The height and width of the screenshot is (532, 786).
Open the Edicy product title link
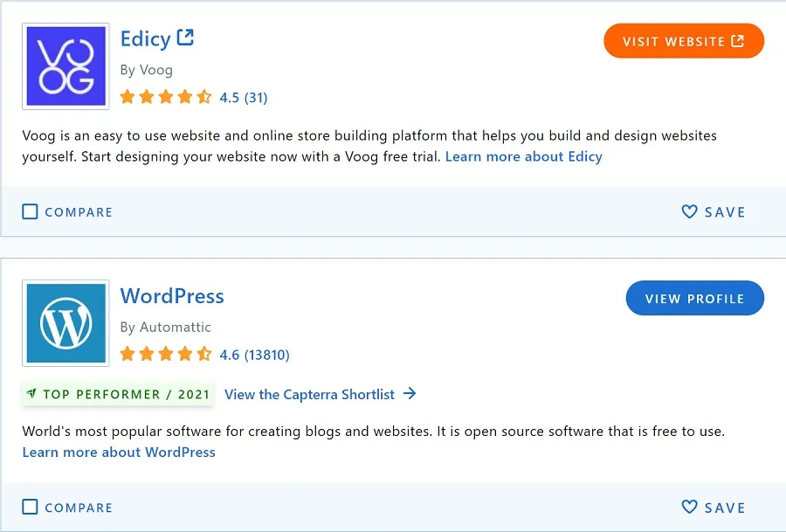145,39
